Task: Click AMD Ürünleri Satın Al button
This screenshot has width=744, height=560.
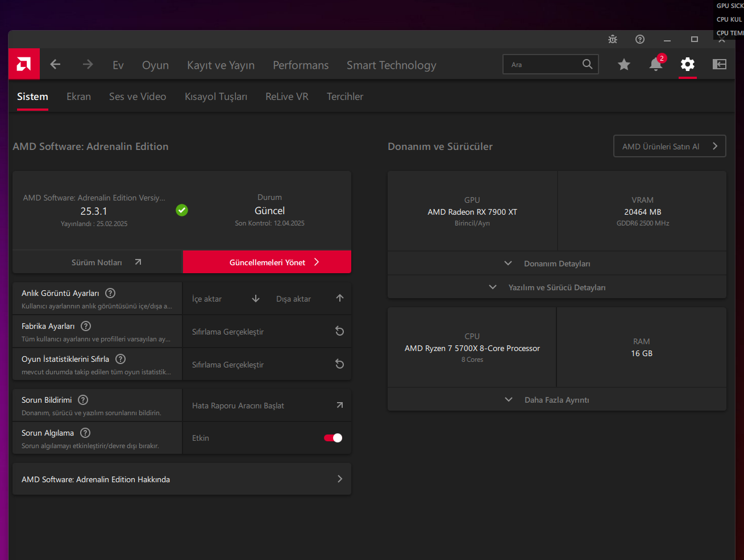Action: [x=670, y=147]
